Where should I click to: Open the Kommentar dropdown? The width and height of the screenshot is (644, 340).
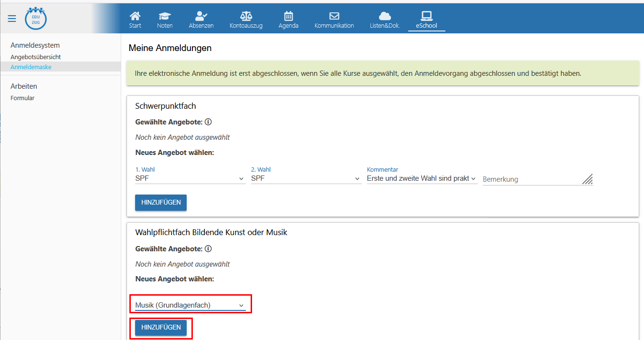(x=422, y=178)
